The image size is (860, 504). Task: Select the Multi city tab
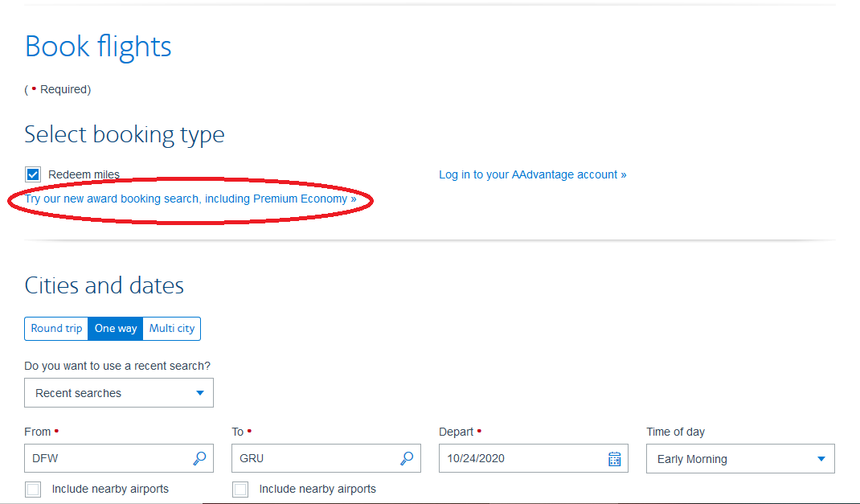[x=172, y=329]
